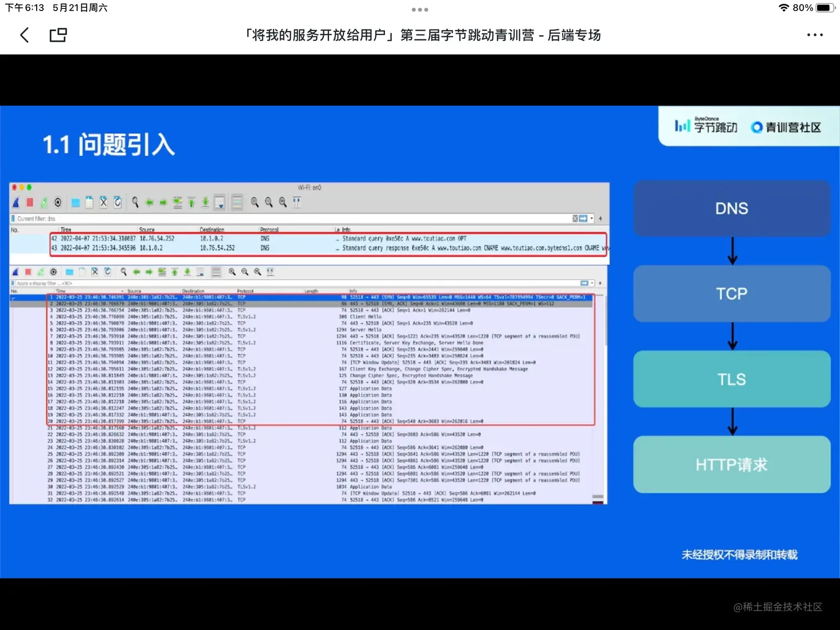840x630 pixels.
Task: Open filter history dropdown in upper Wireshark window
Action: click(592, 218)
